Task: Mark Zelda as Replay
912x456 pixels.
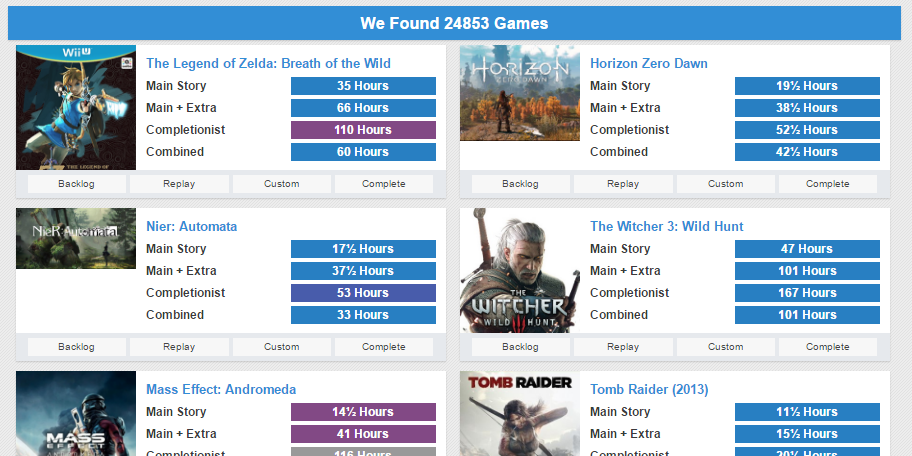Action: coord(179,184)
